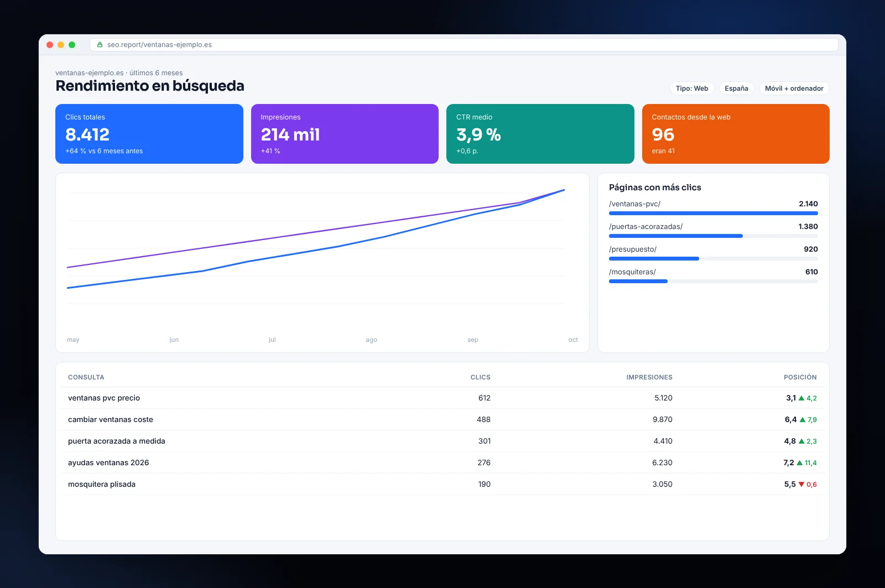Sort by the IMPRESIONES column header
Viewport: 885px width, 588px height.
(649, 377)
